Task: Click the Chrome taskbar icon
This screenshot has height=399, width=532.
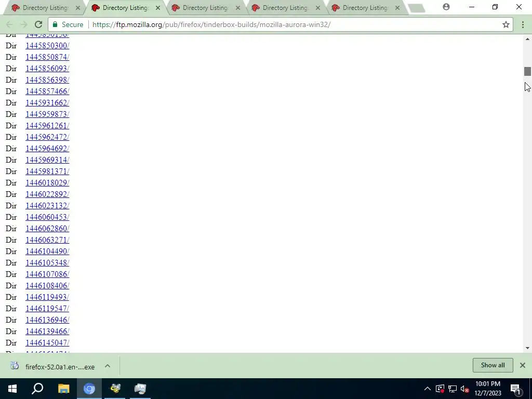Action: click(x=89, y=389)
